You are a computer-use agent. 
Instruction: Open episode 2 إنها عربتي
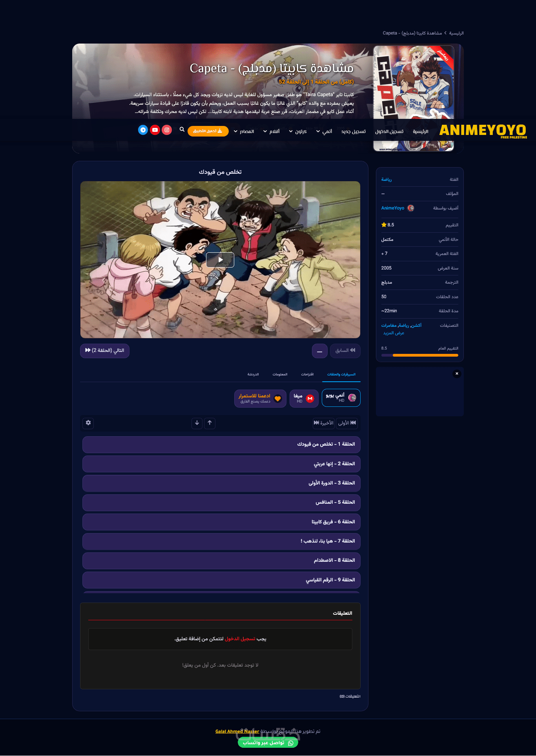coord(221,464)
